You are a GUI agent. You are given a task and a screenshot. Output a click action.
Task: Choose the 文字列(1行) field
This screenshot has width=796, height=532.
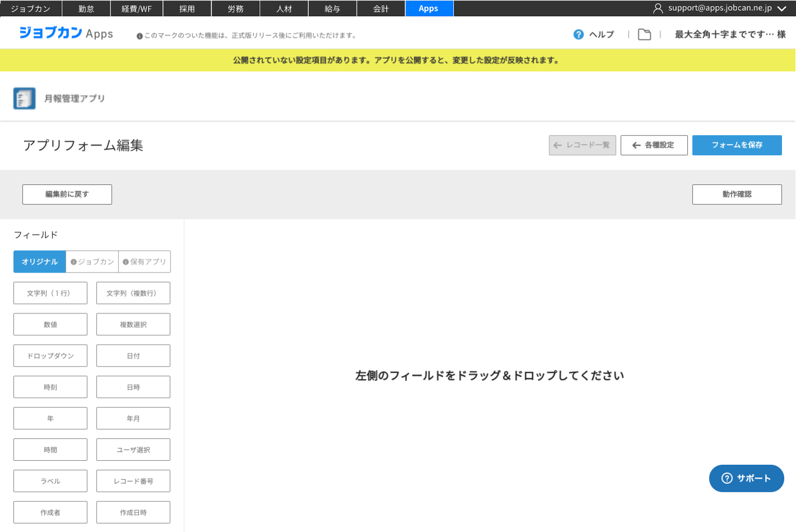[50, 293]
